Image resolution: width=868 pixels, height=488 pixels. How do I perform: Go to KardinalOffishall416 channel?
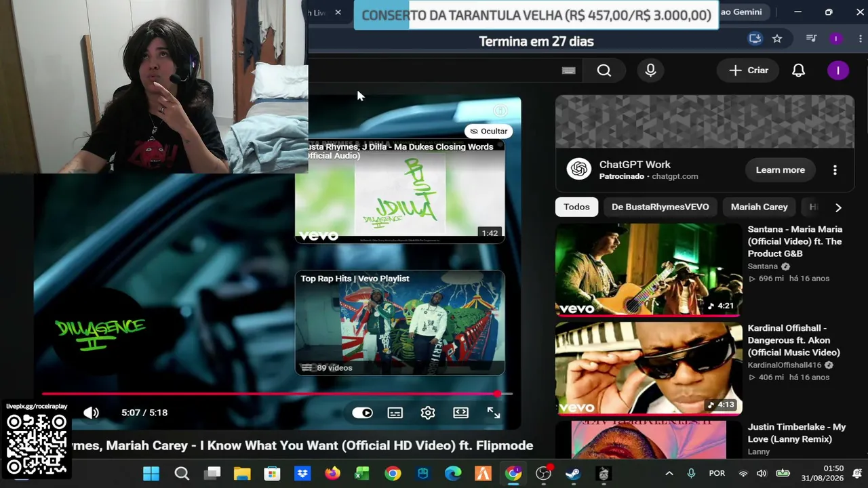tap(785, 365)
